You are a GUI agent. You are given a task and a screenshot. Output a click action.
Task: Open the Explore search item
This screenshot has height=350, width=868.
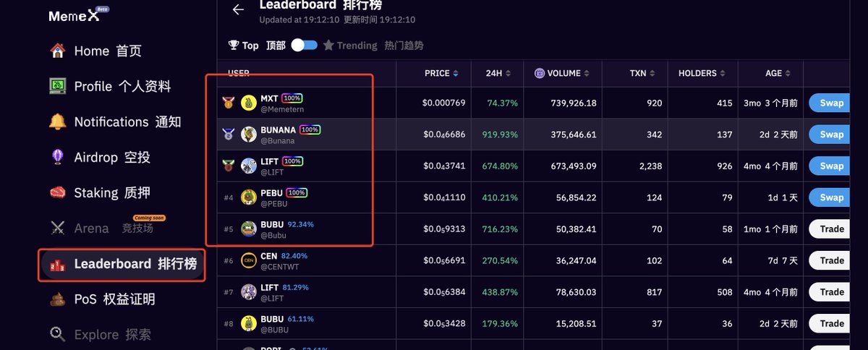tap(101, 334)
